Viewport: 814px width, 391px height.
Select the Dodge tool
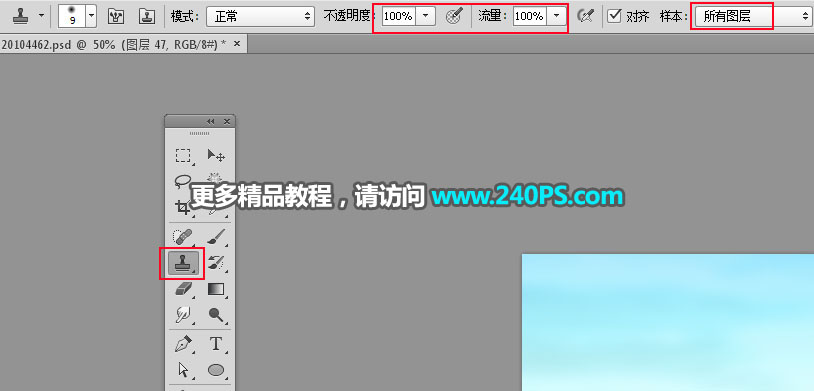tap(216, 314)
